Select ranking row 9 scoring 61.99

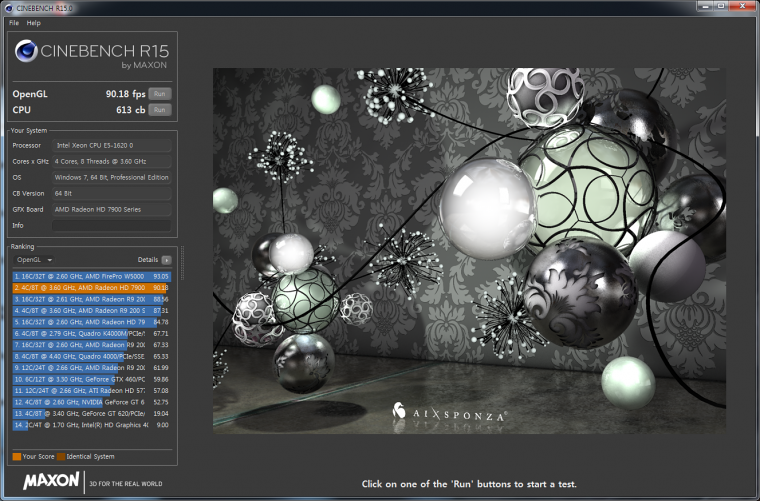click(92, 368)
